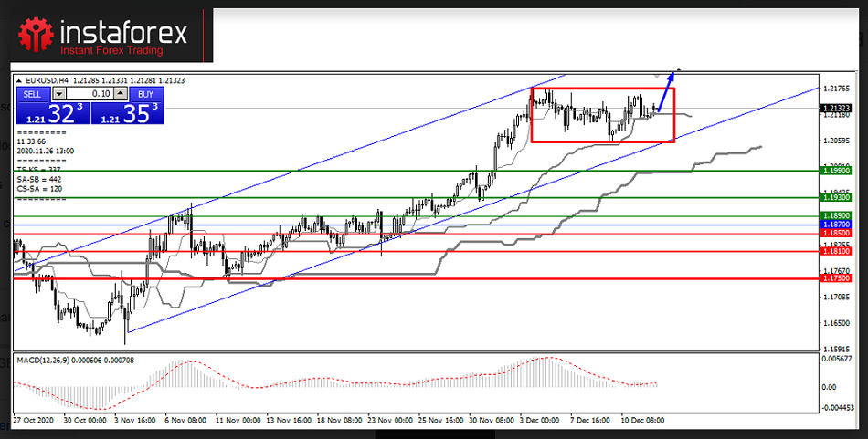Click the 1.1810 red price label

(x=836, y=252)
